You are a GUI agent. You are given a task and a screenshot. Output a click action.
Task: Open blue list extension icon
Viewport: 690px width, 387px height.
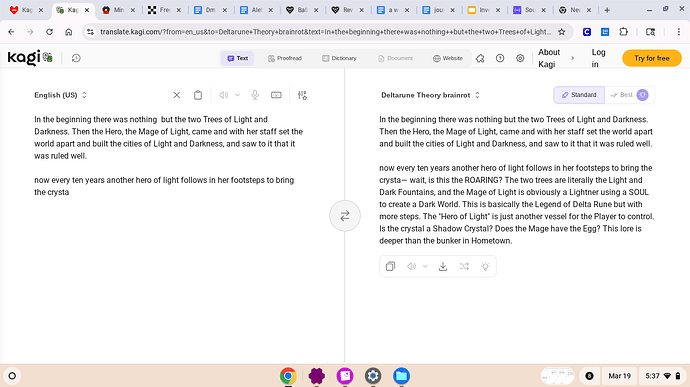click(x=605, y=32)
